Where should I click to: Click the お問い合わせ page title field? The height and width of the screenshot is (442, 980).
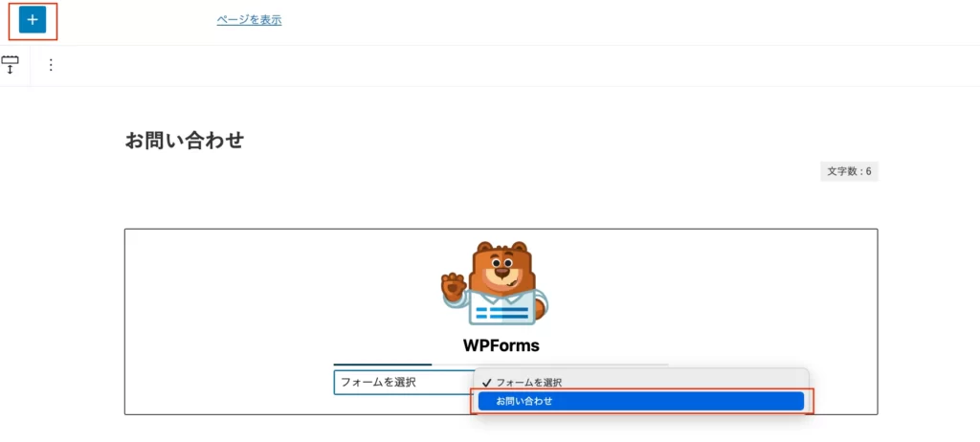[185, 141]
